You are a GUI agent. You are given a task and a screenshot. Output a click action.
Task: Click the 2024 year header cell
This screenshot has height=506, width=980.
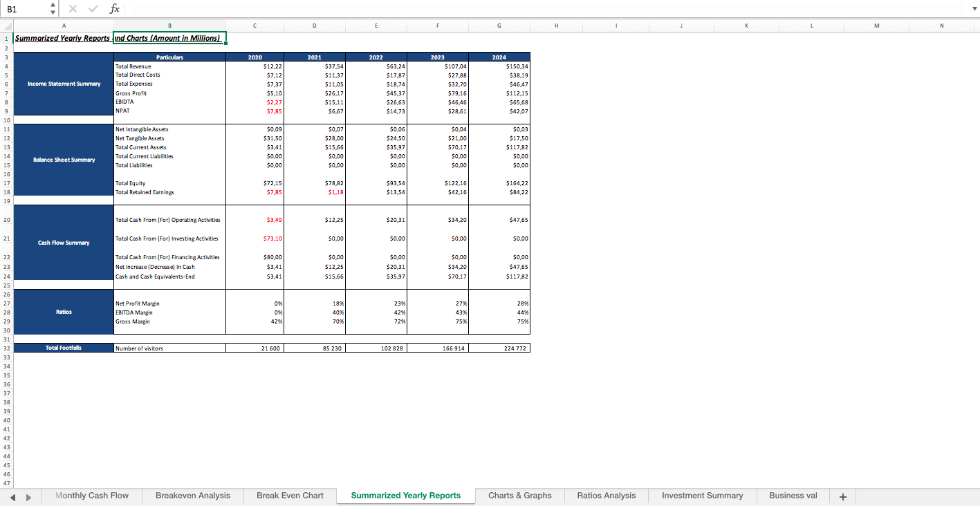[499, 57]
